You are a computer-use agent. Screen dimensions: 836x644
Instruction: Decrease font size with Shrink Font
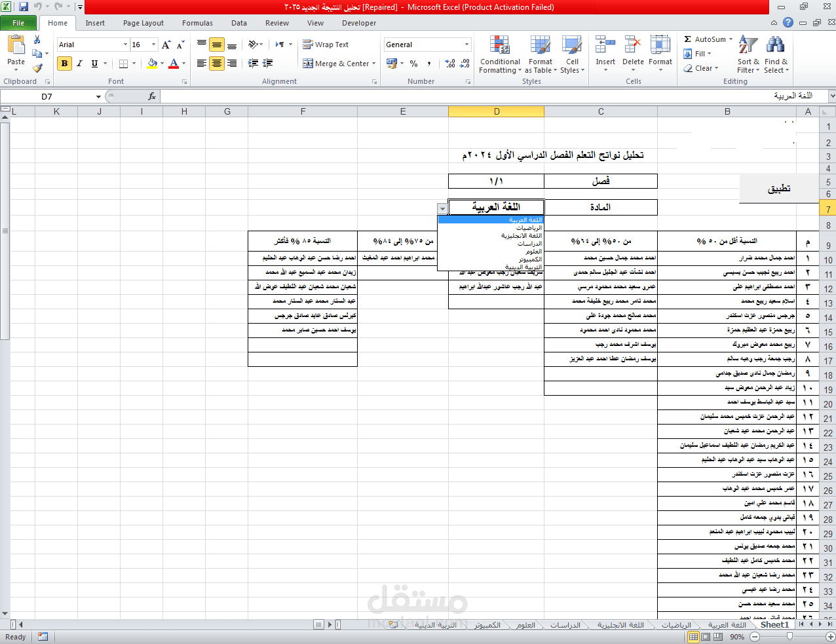pos(180,45)
